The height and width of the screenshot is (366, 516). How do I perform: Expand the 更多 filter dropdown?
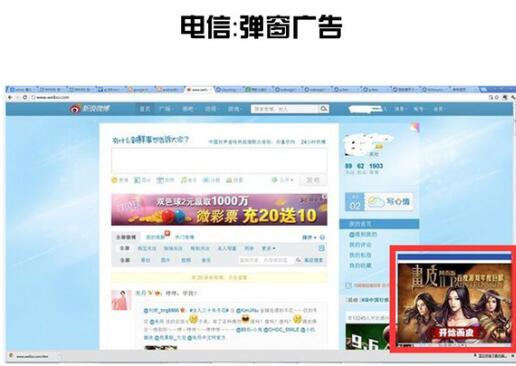[x=269, y=248]
